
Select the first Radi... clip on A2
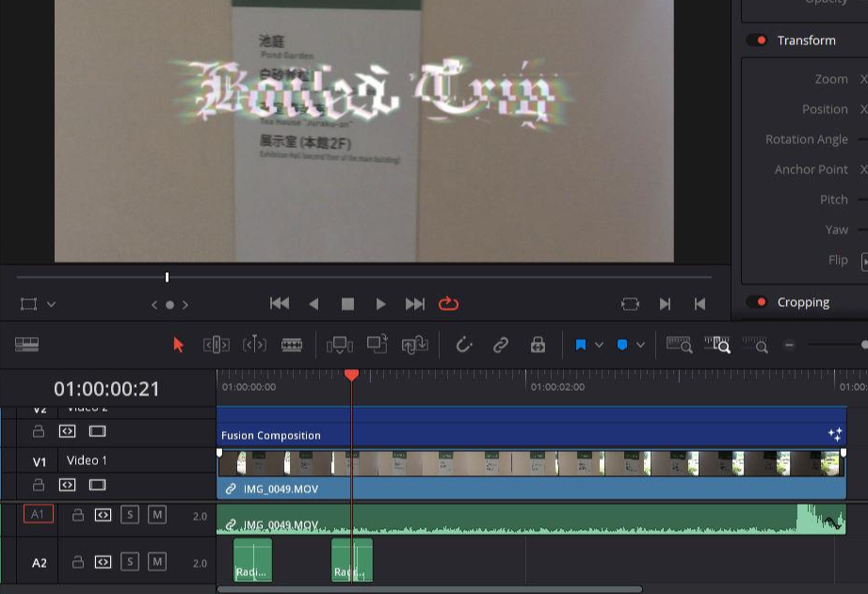[252, 560]
